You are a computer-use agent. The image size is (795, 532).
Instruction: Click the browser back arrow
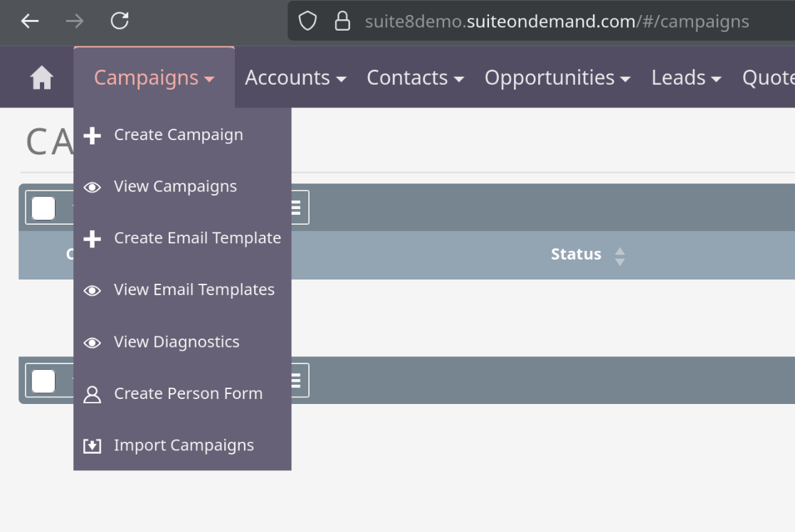pyautogui.click(x=30, y=21)
